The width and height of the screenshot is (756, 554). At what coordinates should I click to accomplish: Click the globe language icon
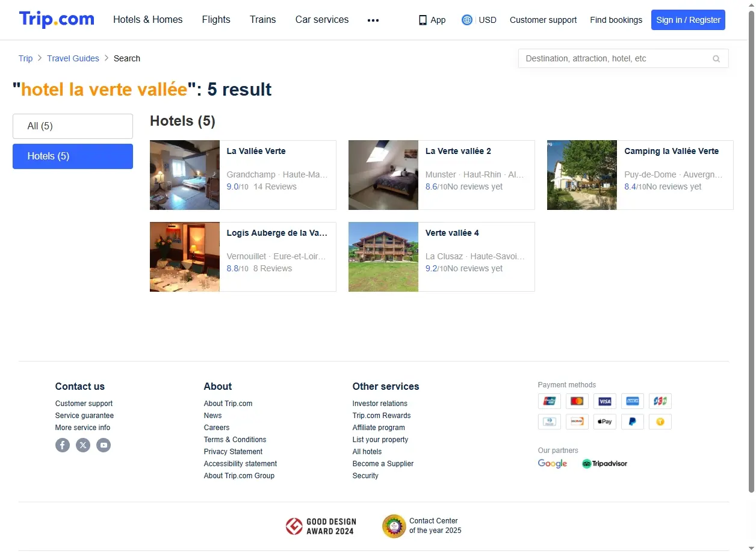467,20
